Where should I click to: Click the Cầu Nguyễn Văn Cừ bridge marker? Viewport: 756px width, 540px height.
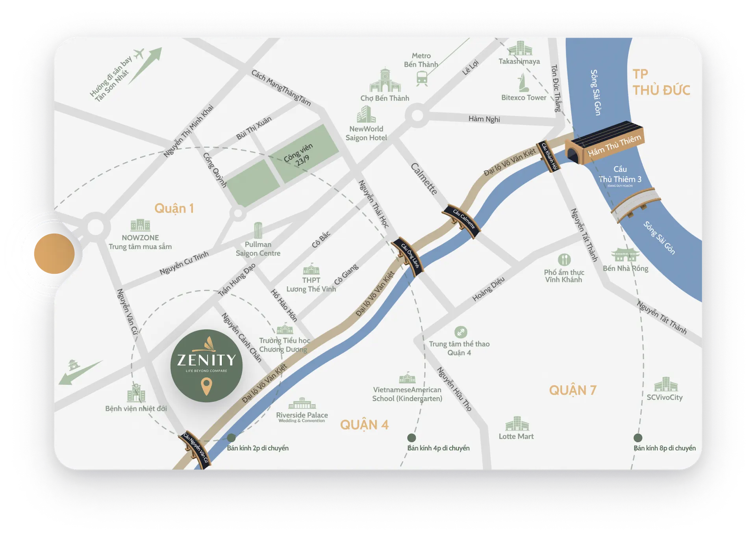coord(196,449)
